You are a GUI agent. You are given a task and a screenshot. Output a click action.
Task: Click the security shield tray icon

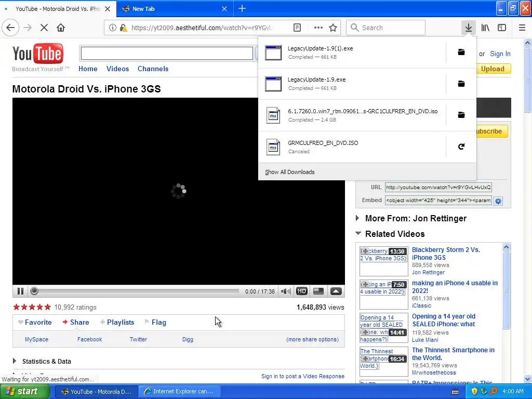[x=474, y=392]
